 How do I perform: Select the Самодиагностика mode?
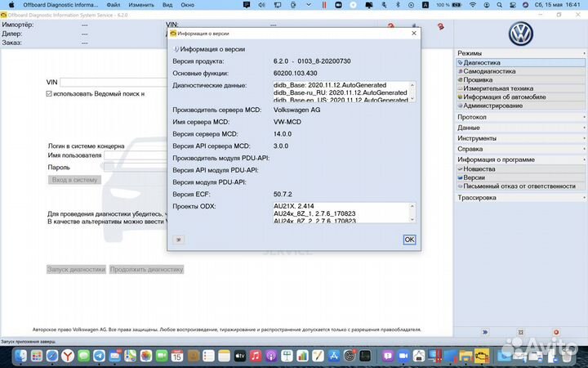[x=521, y=71]
